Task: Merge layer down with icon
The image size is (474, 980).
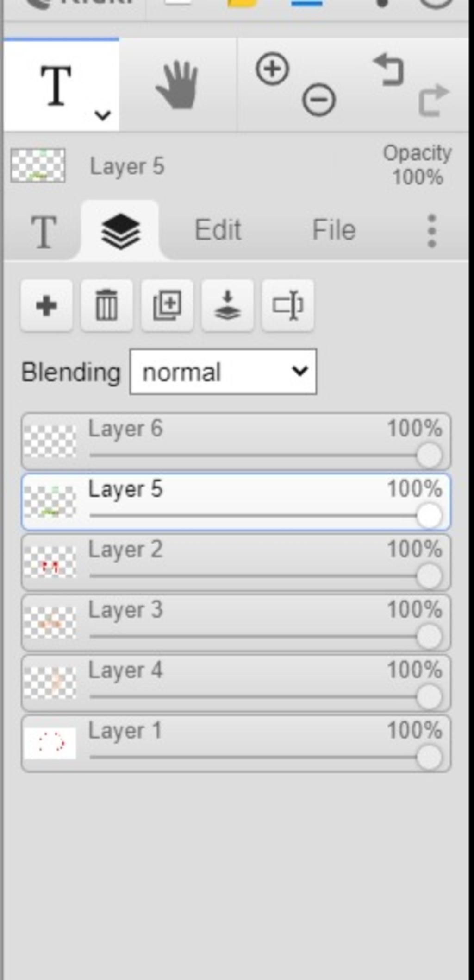Action: click(227, 306)
